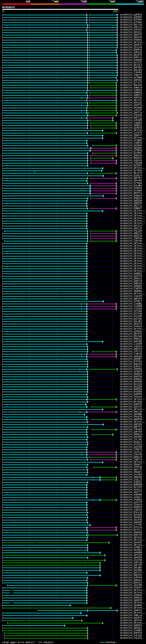Select label UniRef100_C5KY49

point(131,241)
